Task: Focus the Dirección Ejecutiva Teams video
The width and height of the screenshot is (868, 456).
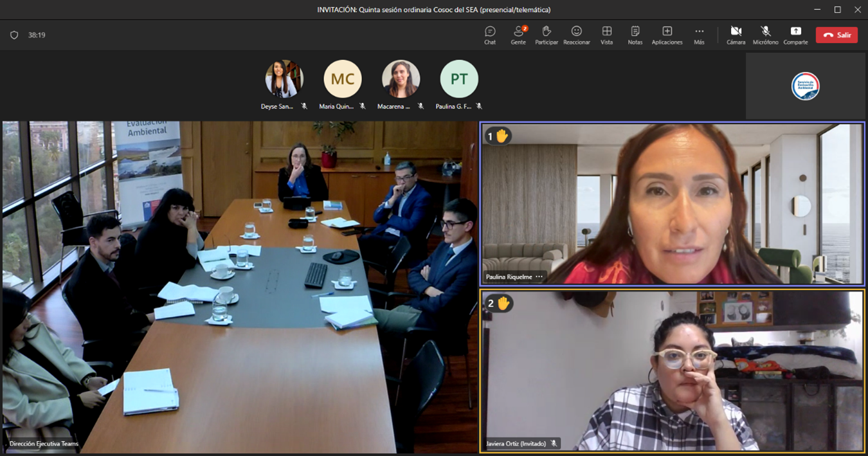Action: tap(240, 286)
